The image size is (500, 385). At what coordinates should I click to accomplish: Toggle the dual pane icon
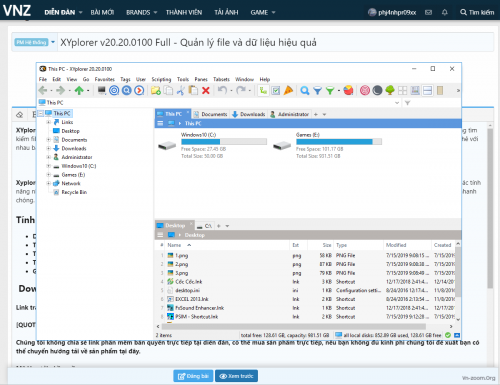428,90
